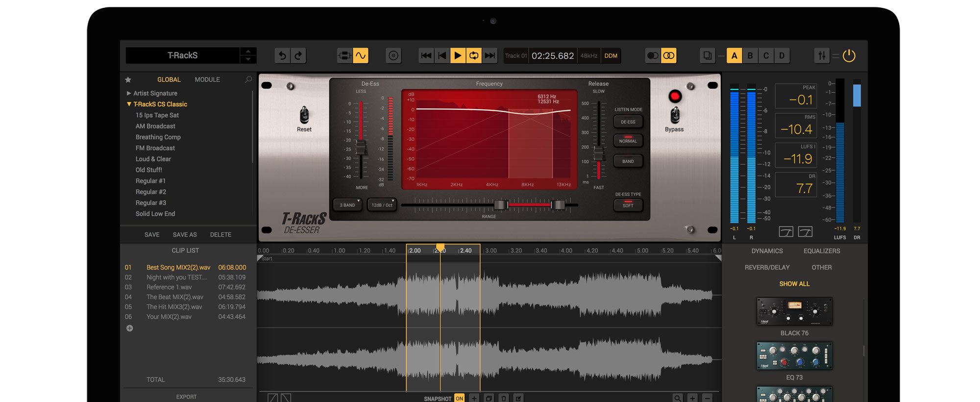Collapse the T-RackS CS Classic folder
Screen dimensions: 980x402
129,104
